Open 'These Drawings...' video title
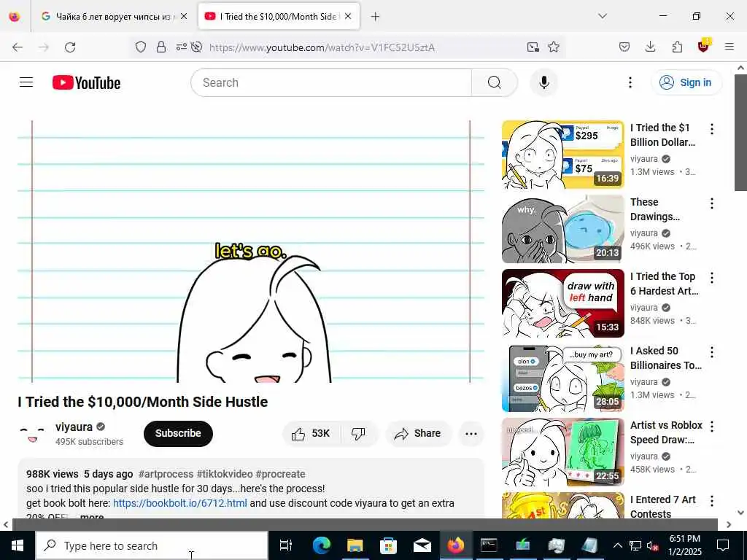 point(655,209)
